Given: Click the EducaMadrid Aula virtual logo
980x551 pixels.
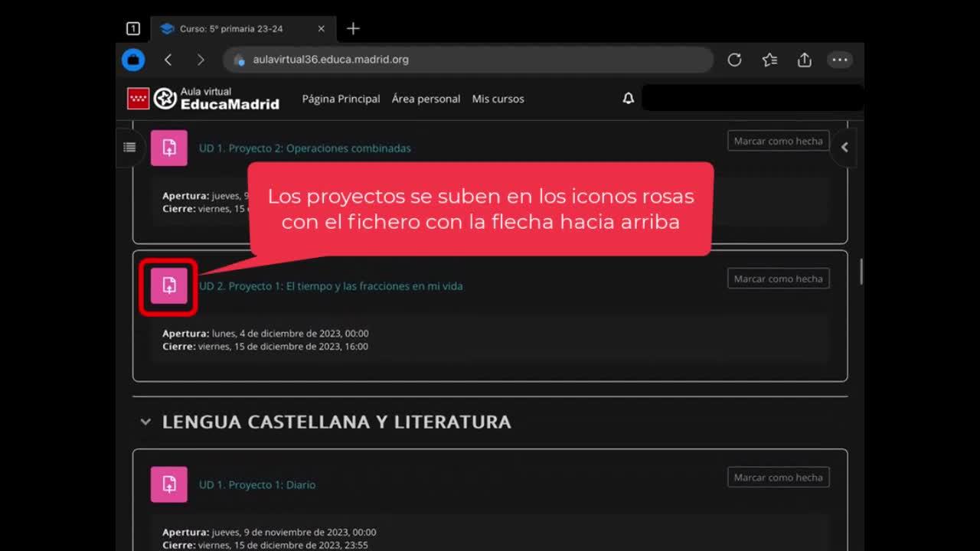Looking at the screenshot, I should click(203, 98).
